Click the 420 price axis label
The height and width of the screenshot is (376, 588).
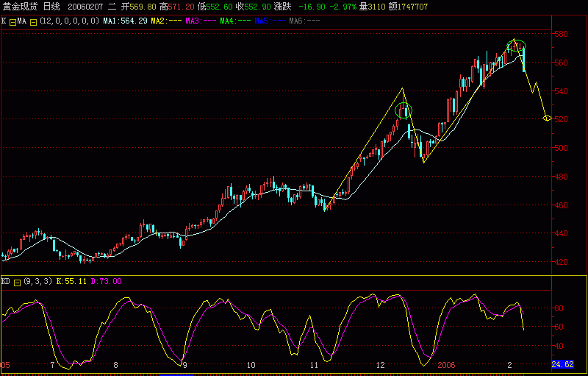click(562, 262)
